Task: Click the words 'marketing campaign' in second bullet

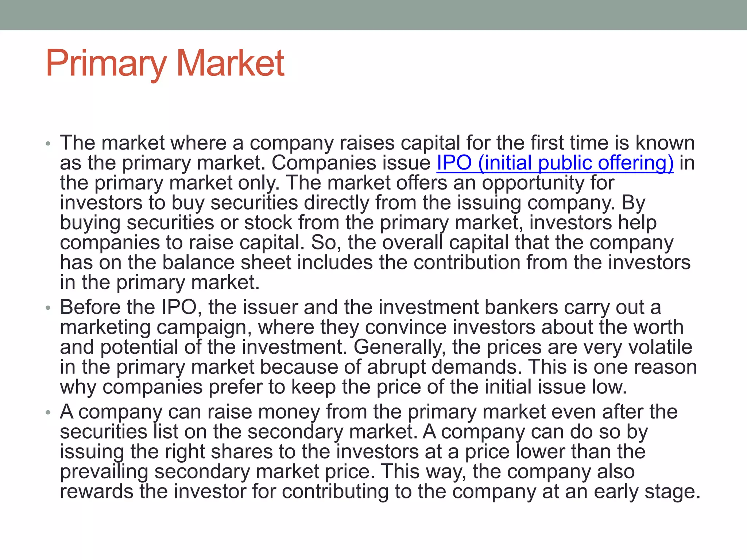Action: (x=156, y=327)
